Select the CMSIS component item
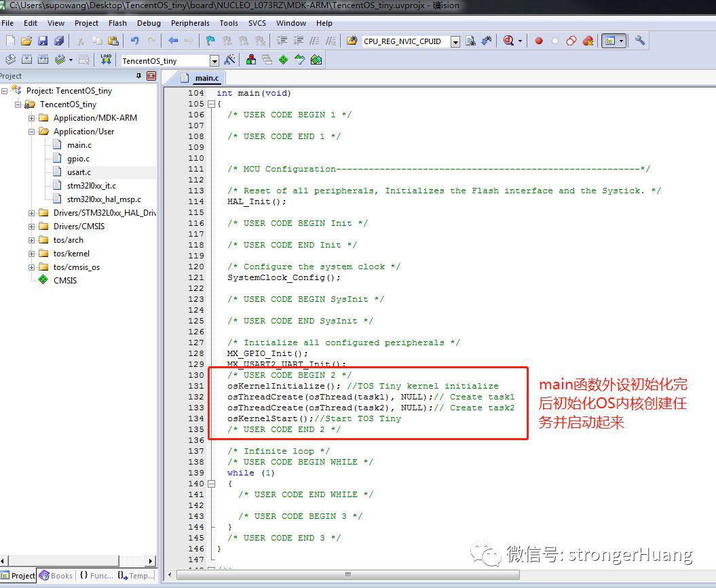Viewport: 716px width, 588px height. click(65, 281)
